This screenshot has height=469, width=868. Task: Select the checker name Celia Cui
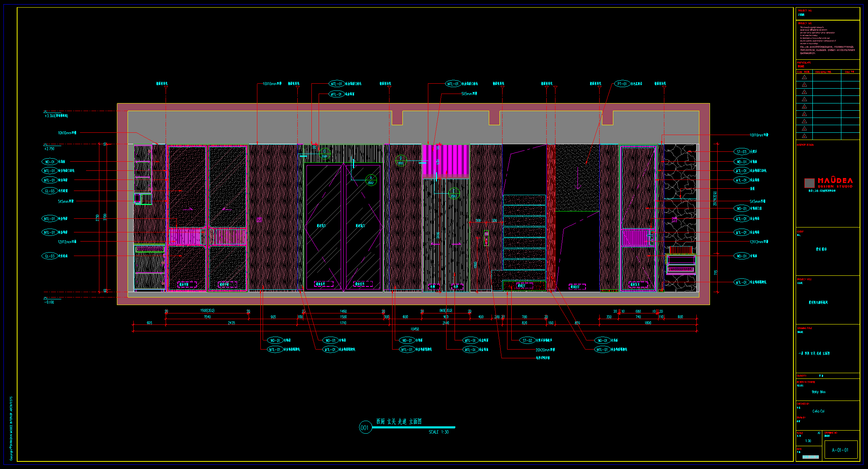[x=819, y=411]
